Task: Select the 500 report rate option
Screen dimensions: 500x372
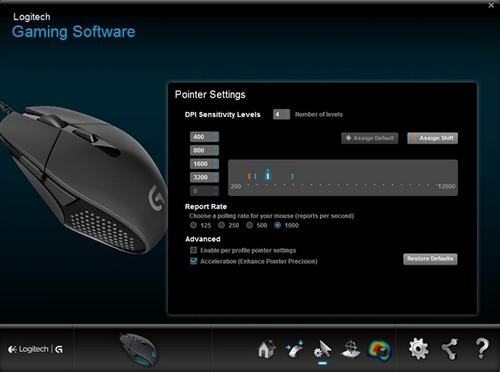Action: [x=249, y=225]
